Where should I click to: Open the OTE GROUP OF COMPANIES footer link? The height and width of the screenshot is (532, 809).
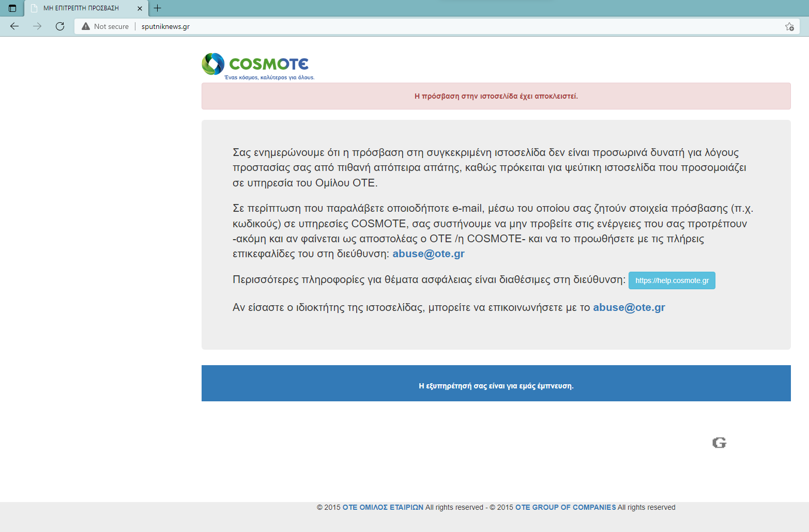[x=566, y=507]
